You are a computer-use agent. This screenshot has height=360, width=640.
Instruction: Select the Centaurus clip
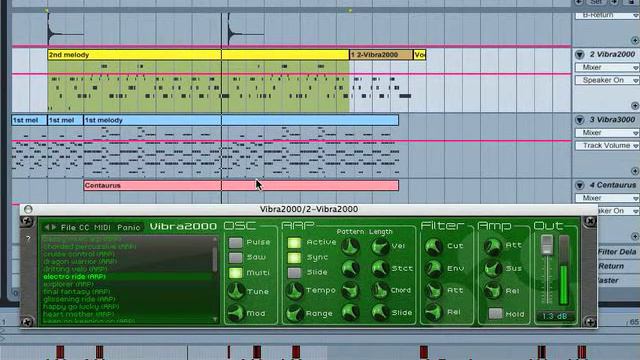coord(241,185)
